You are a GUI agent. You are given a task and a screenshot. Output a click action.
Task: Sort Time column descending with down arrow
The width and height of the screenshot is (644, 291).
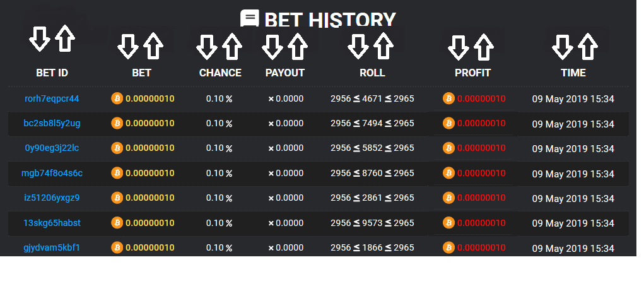tap(562, 46)
